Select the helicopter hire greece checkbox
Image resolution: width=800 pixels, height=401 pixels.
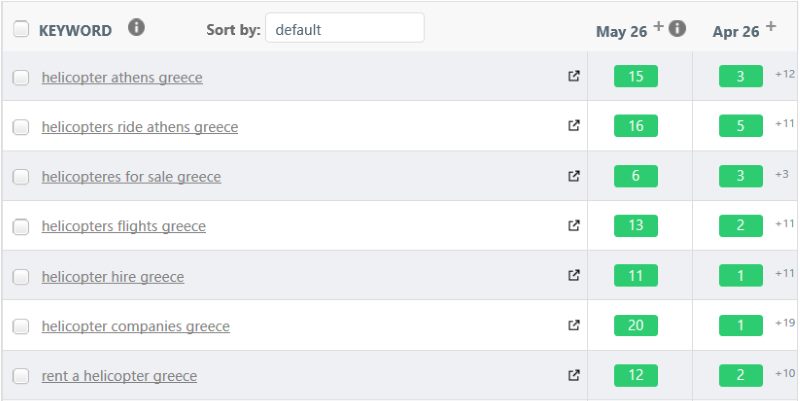(x=21, y=277)
